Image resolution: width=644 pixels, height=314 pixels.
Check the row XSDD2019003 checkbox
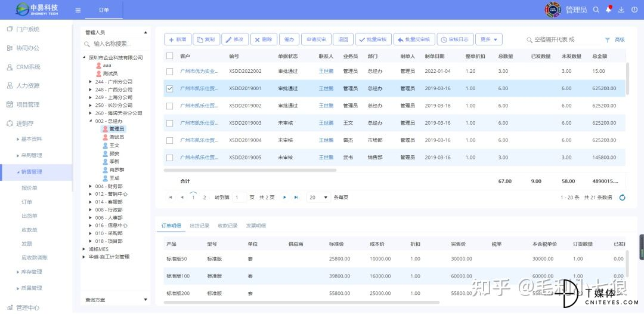click(169, 123)
